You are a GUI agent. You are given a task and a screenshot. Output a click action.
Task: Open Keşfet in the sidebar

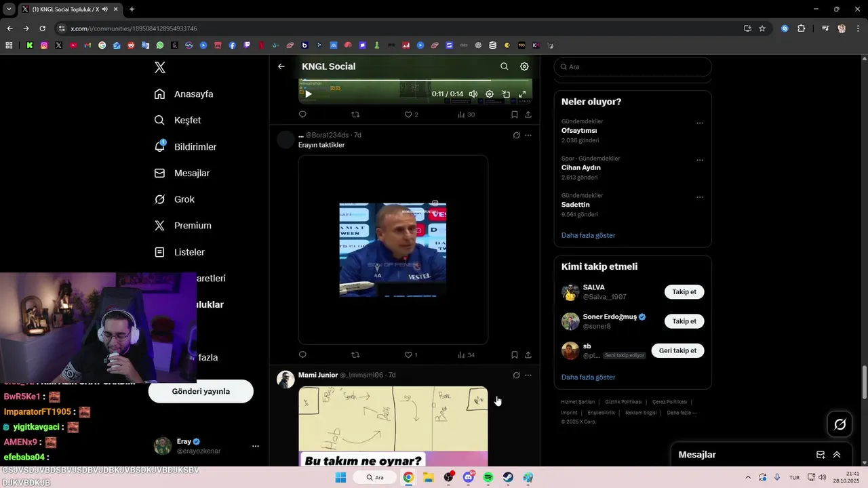(x=178, y=120)
